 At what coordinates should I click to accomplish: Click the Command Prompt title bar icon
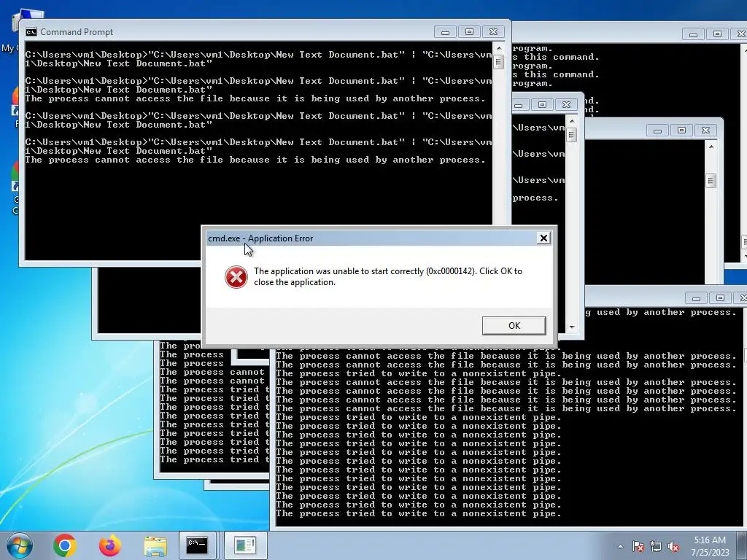click(x=31, y=32)
